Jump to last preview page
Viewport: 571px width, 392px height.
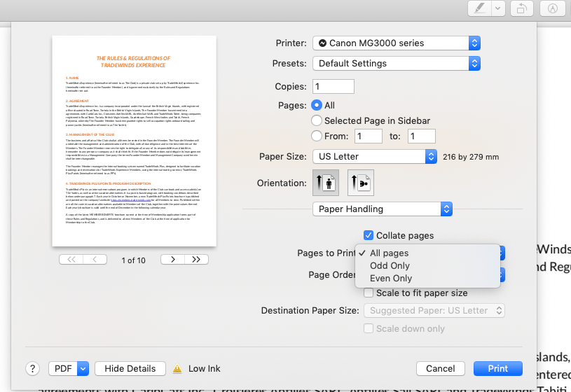[x=196, y=260]
